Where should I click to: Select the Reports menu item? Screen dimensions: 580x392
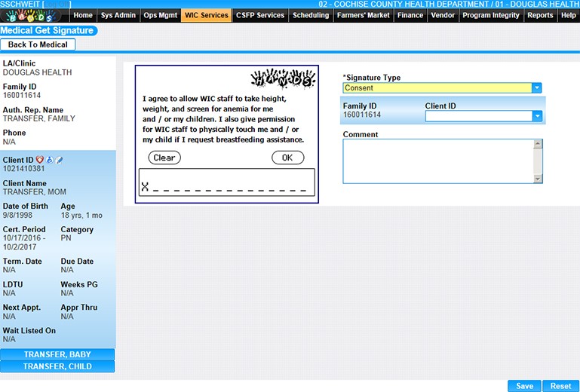point(540,15)
